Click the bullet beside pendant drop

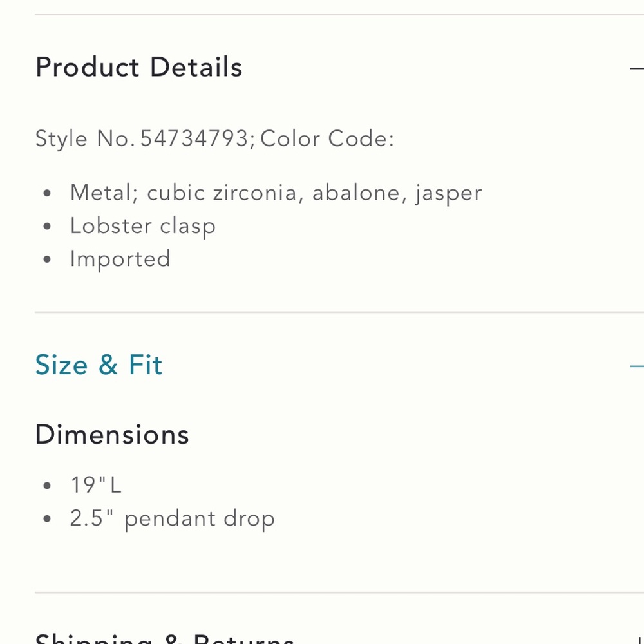pyautogui.click(x=47, y=518)
